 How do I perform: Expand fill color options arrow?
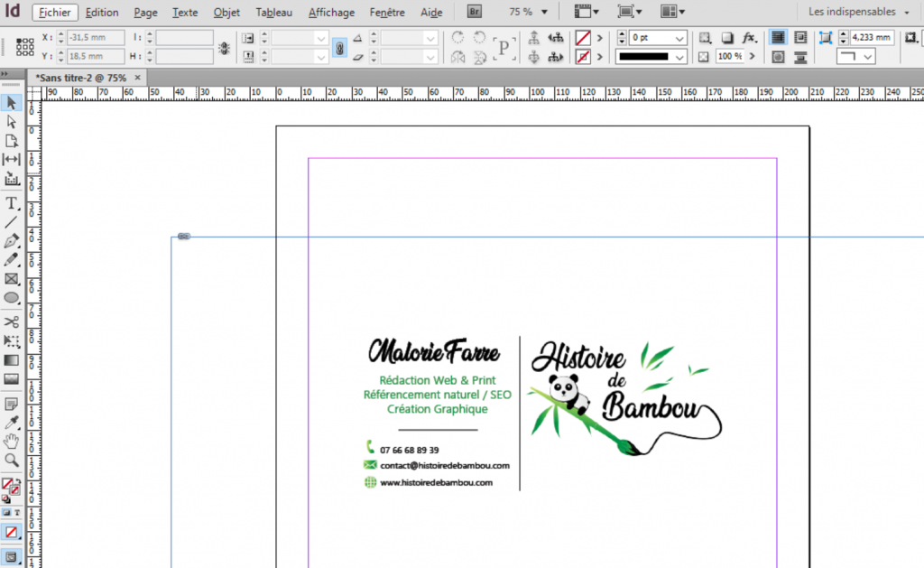click(x=599, y=38)
